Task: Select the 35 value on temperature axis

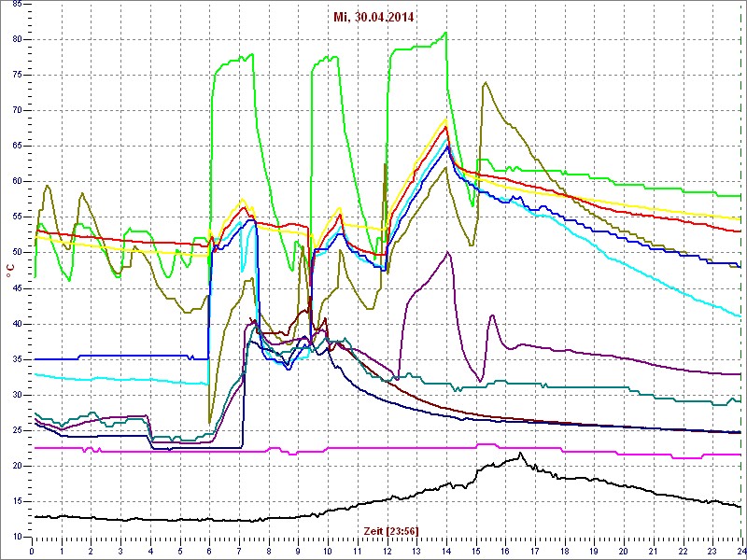Action: click(x=16, y=359)
